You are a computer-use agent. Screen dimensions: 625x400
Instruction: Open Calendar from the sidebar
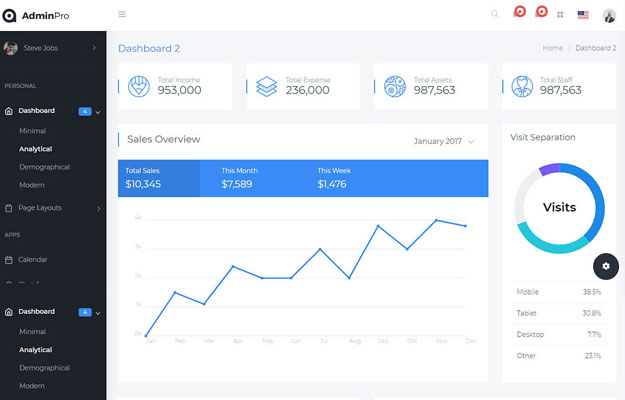click(33, 259)
